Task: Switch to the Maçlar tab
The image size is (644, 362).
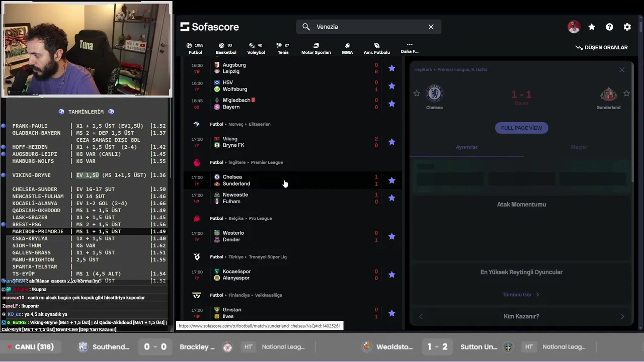Action: coord(579,147)
